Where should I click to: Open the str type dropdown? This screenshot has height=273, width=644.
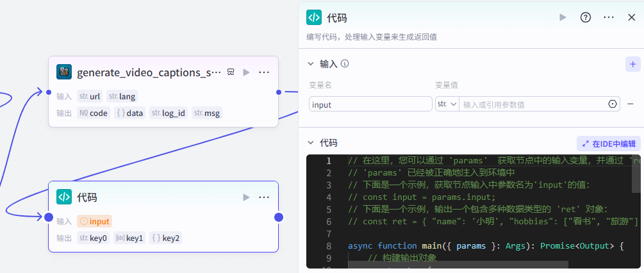[447, 104]
